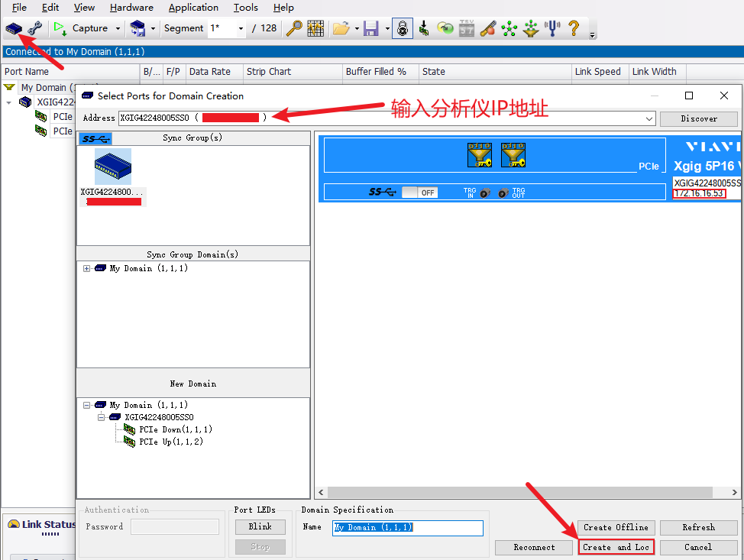Select the SS USB sync group tab icon
Viewport: 744px width, 560px height.
pos(95,138)
